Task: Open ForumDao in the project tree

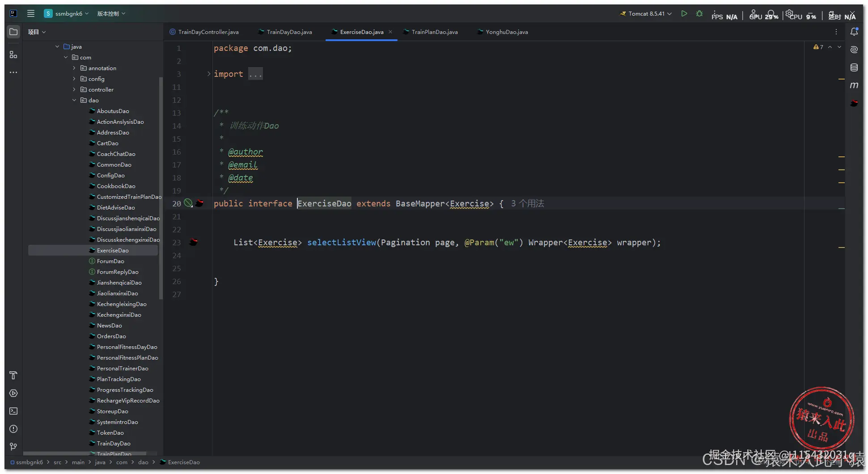Action: click(110, 261)
